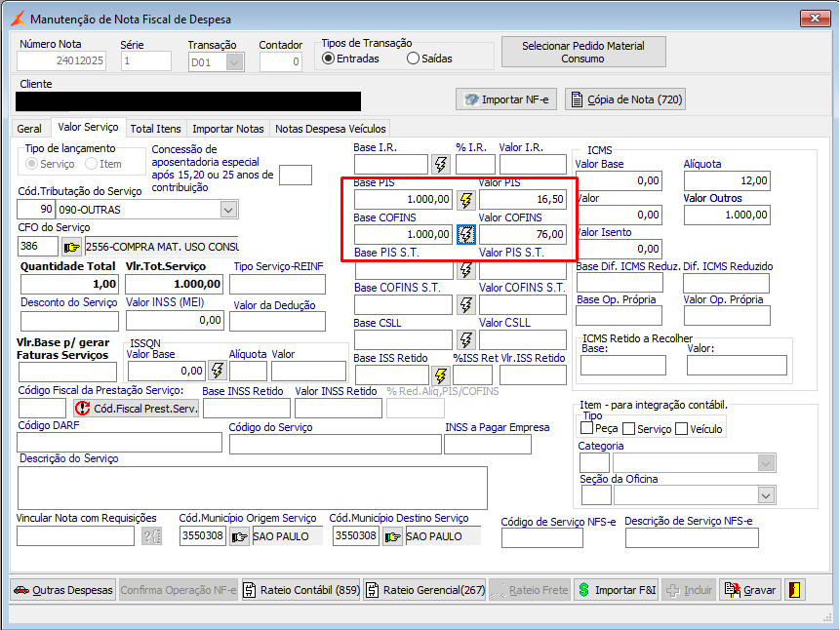
Task: Click the exit door icon at bottom right
Action: click(795, 590)
